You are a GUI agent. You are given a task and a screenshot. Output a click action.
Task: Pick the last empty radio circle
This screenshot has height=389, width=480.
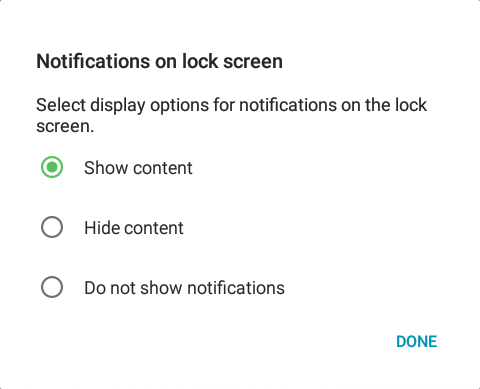point(52,287)
